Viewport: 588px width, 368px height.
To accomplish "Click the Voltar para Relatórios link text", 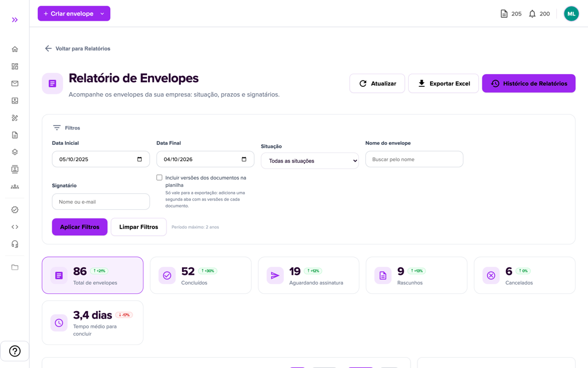I will point(83,48).
